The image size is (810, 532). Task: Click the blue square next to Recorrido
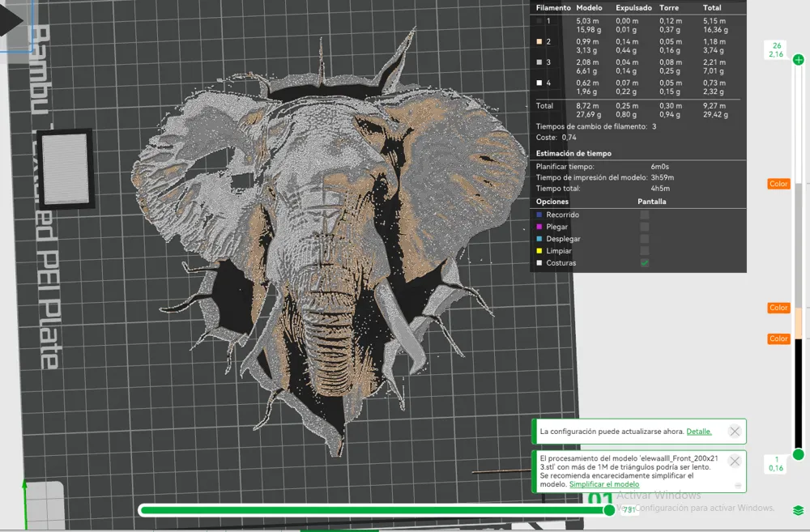[539, 215]
